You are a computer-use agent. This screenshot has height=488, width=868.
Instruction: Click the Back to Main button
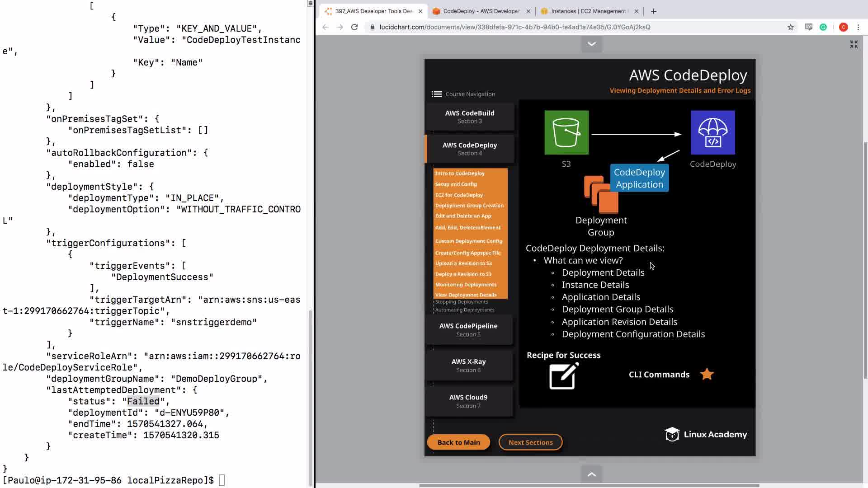[x=458, y=442]
